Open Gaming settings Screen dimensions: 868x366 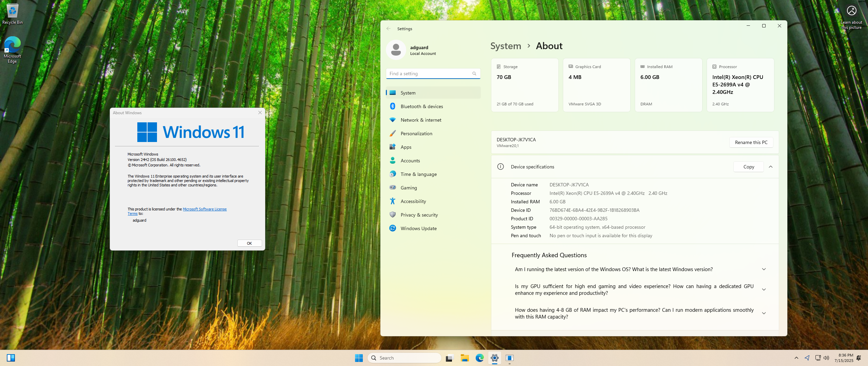coord(433,188)
